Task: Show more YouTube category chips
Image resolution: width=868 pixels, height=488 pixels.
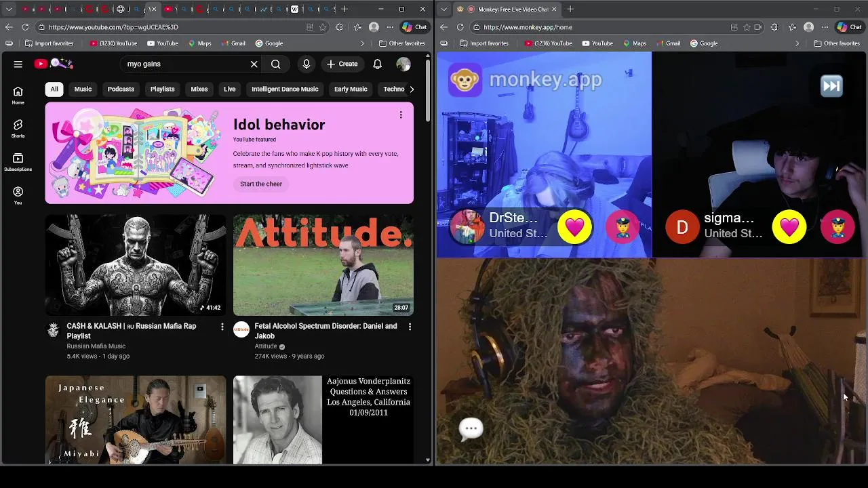Action: (x=411, y=89)
